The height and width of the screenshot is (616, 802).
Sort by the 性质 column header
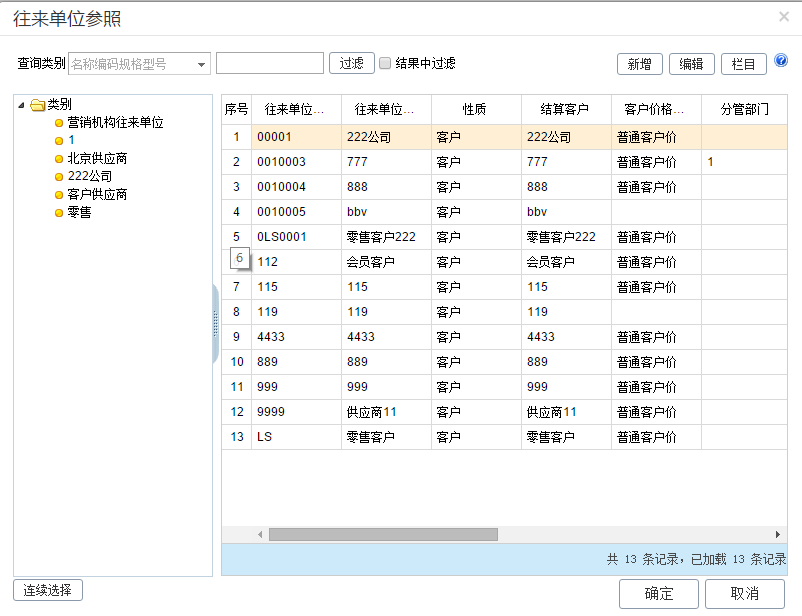tap(476, 109)
